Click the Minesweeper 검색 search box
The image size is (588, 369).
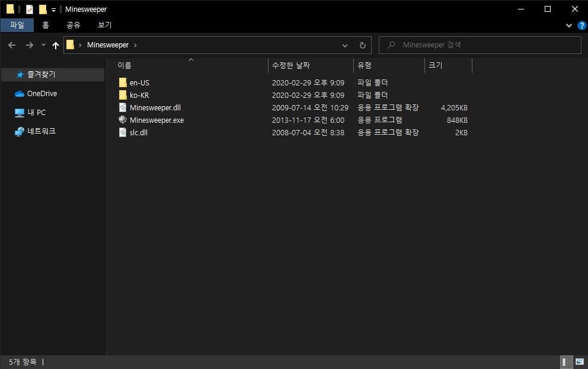(x=480, y=45)
